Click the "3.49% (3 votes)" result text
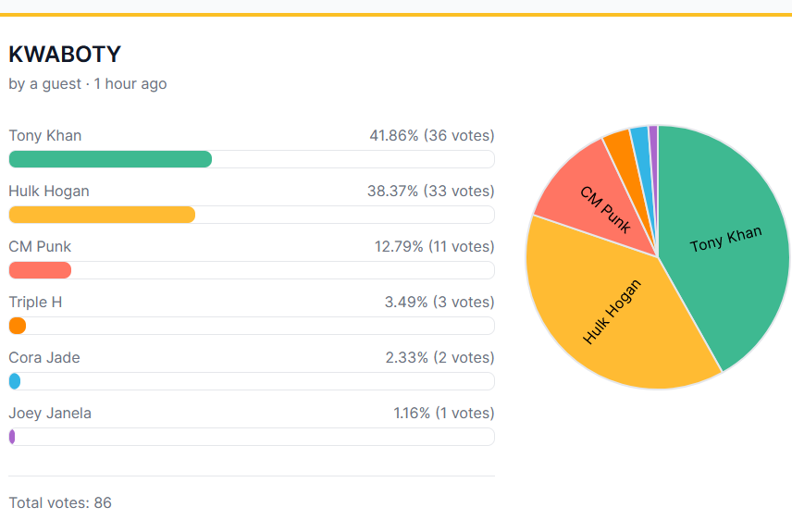The height and width of the screenshot is (532, 792). tap(439, 303)
